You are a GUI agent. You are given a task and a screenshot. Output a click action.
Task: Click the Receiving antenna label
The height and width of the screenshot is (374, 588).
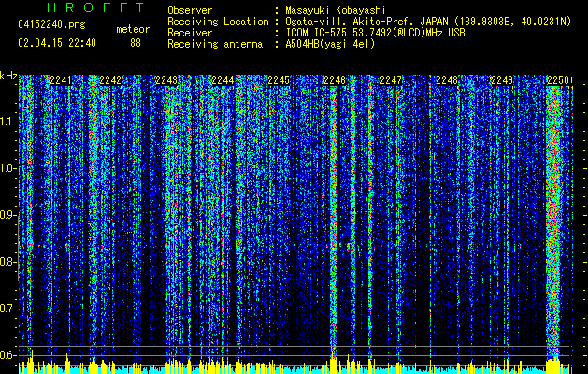click(215, 44)
